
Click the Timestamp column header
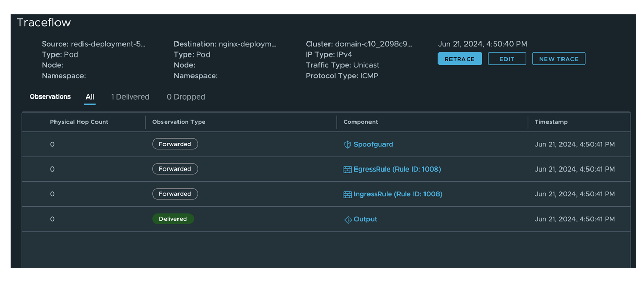coord(551,122)
